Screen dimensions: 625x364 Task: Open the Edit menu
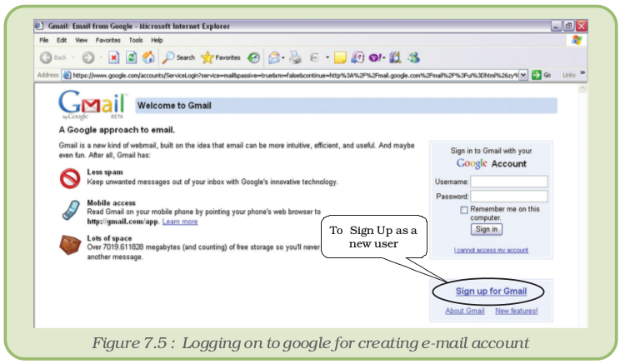tap(62, 40)
